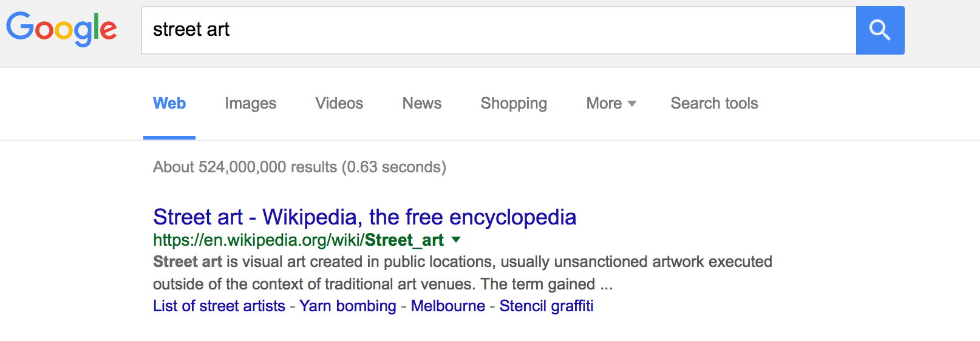Open the green arrow dropdown next to Wikipedia URL

pyautogui.click(x=456, y=240)
